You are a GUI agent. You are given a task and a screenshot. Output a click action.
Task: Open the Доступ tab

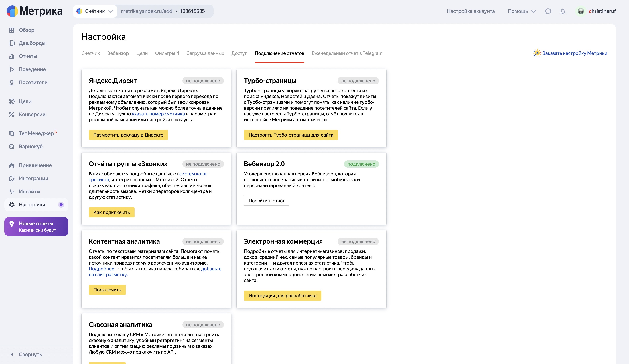pyautogui.click(x=239, y=53)
